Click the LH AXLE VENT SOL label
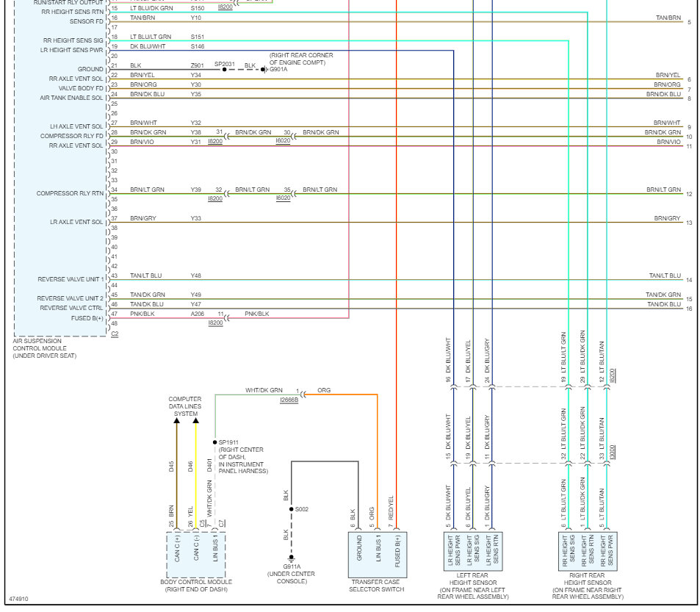Viewport: 700px width, 612px height. pos(76,127)
